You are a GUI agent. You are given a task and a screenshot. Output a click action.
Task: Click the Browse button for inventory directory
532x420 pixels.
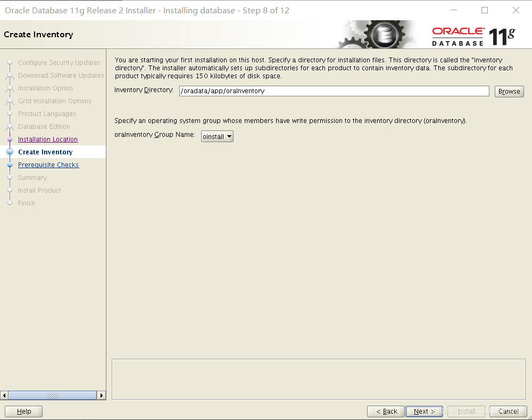pyautogui.click(x=509, y=92)
